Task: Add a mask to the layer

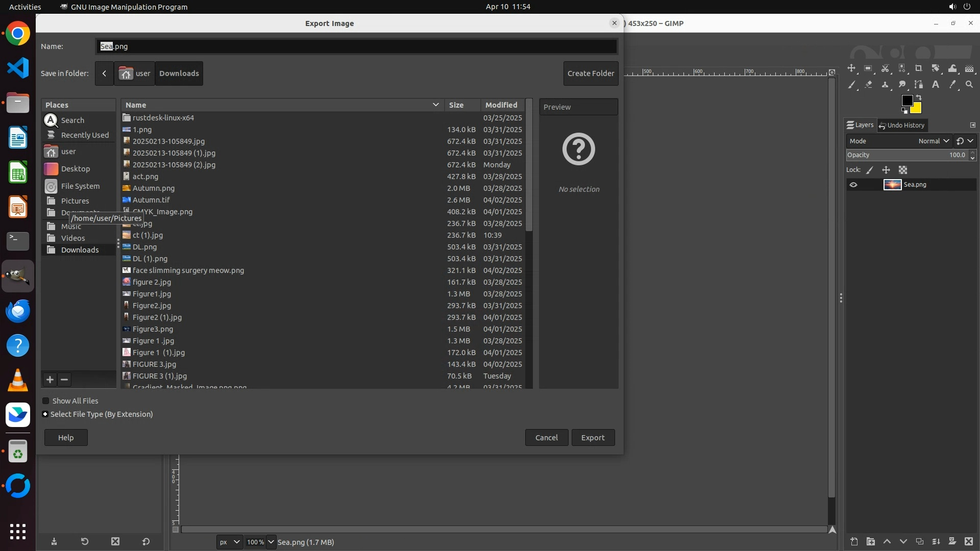Action: 952,541
